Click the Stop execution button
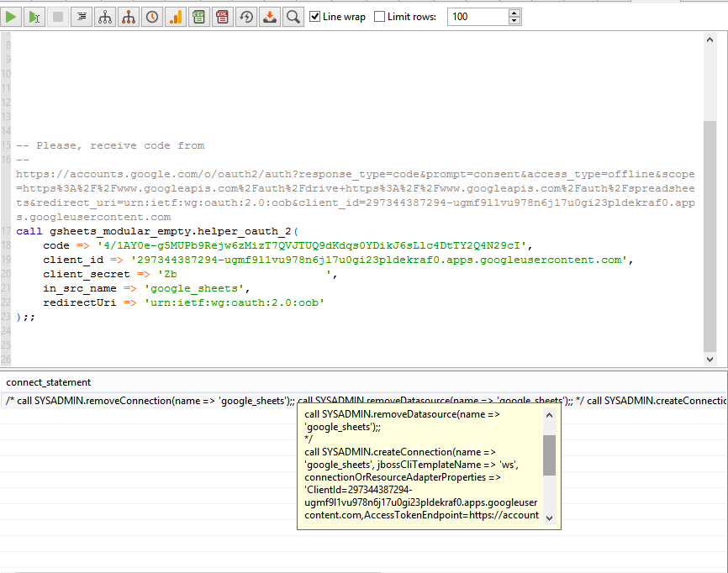This screenshot has height=573, width=728. coord(58,16)
